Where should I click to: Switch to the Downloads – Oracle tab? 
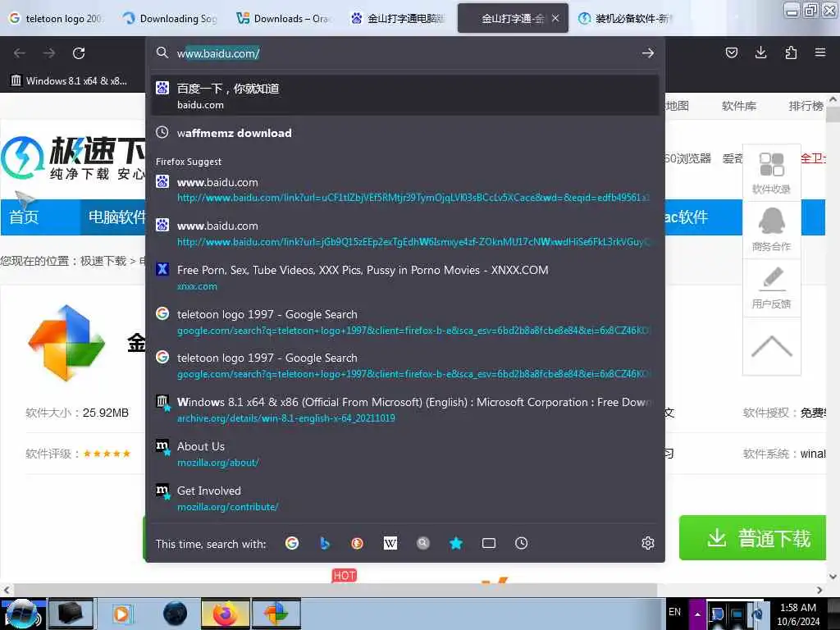tap(285, 18)
